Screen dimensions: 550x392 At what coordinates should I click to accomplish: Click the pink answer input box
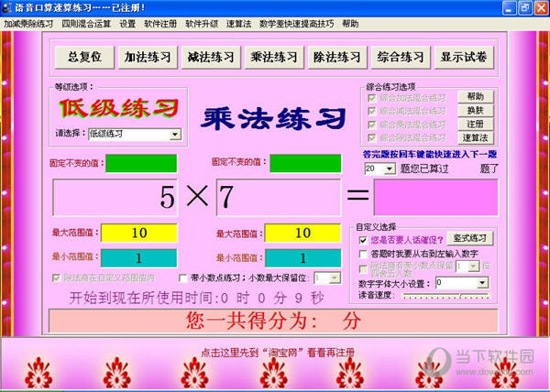pos(435,197)
